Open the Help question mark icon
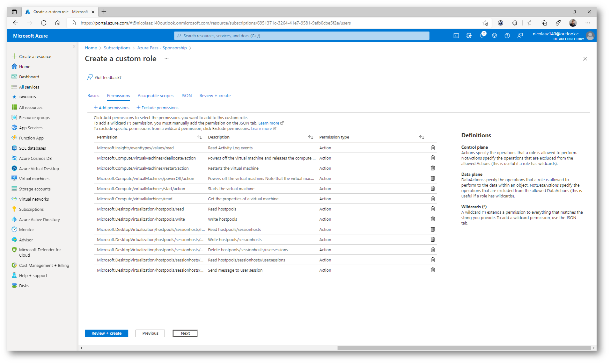The height and width of the screenshot is (364, 610). (507, 36)
